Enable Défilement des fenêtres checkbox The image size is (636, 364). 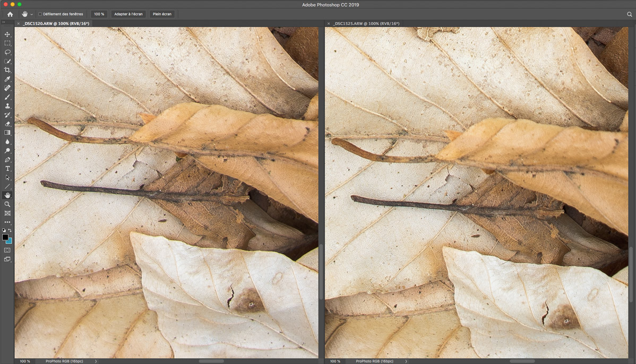[40, 14]
